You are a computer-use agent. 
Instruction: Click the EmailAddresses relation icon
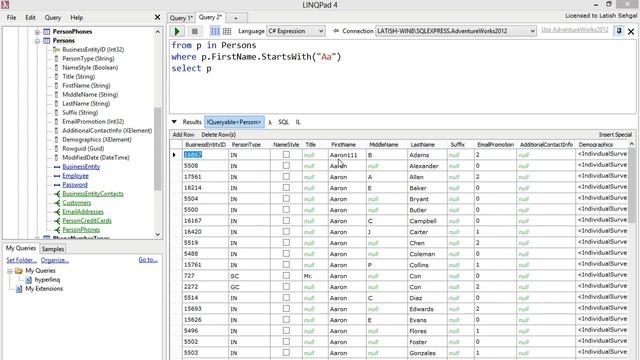(57, 211)
